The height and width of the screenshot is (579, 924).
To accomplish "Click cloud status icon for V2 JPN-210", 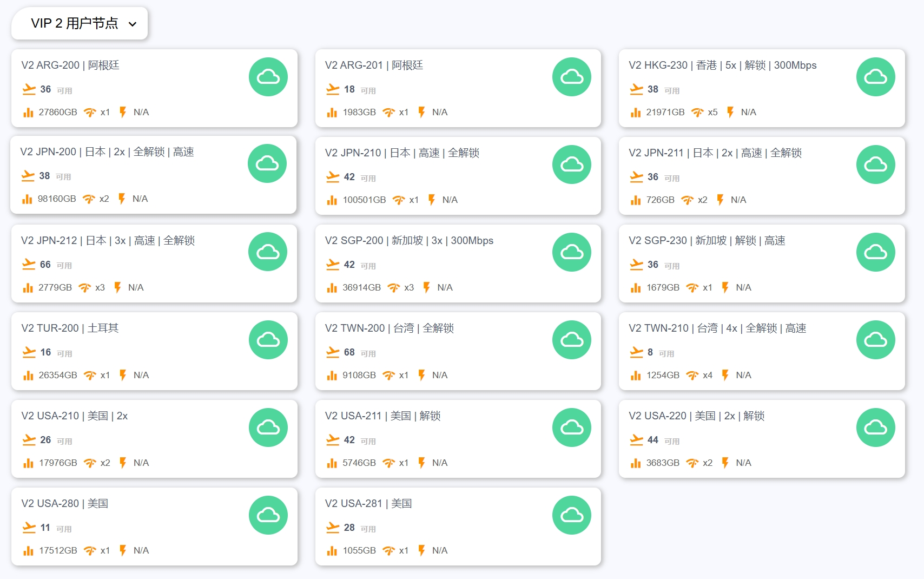I will pyautogui.click(x=571, y=165).
